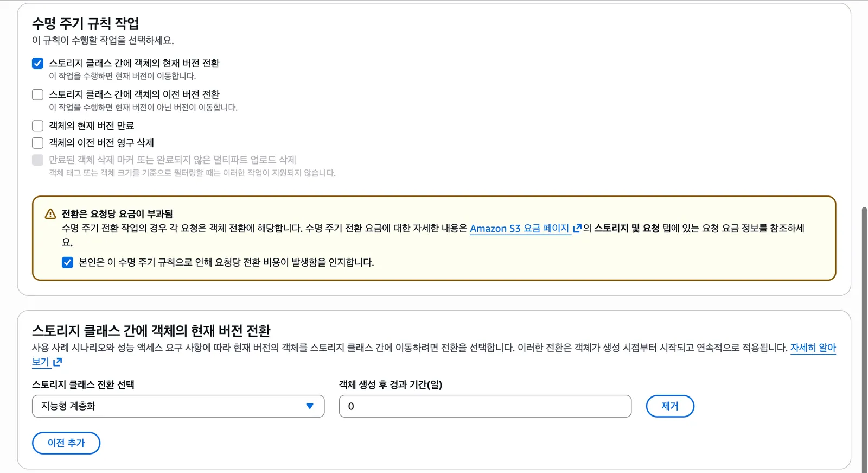Image resolution: width=868 pixels, height=473 pixels.
Task: Open the '스토리지 클래스 전환 선택' dropdown
Action: (178, 406)
